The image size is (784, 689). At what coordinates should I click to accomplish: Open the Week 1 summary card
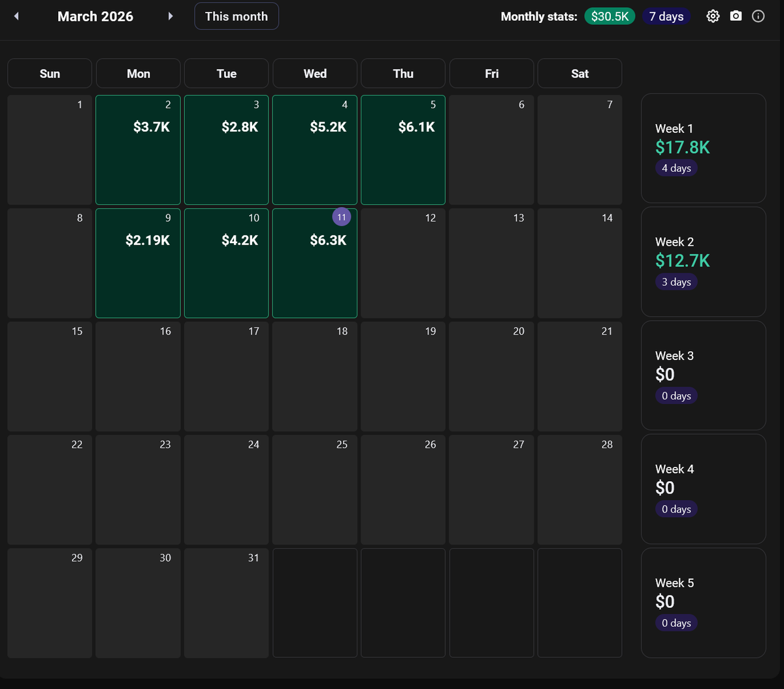(704, 148)
